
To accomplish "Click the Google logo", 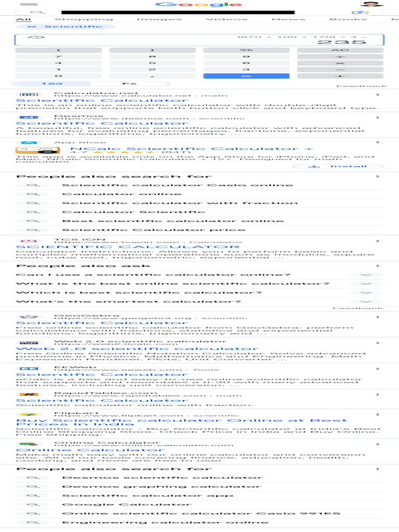I will pyautogui.click(x=198, y=4).
